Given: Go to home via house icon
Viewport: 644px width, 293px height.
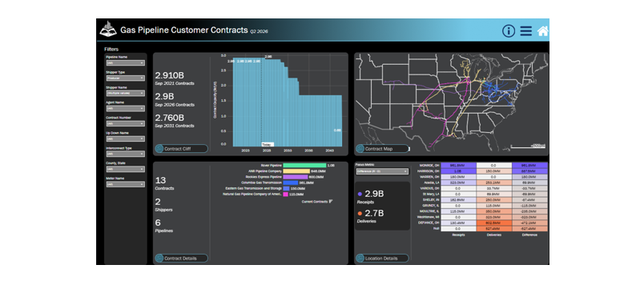Looking at the screenshot, I should (542, 31).
